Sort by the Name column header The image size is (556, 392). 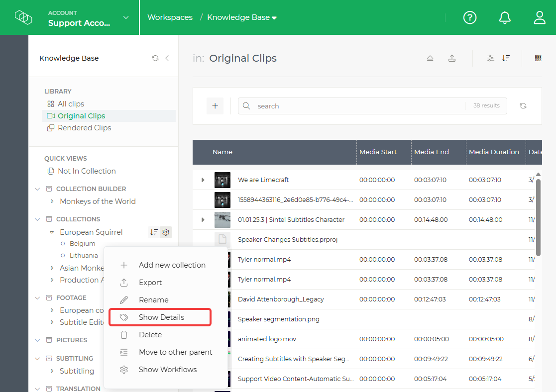pyautogui.click(x=222, y=152)
